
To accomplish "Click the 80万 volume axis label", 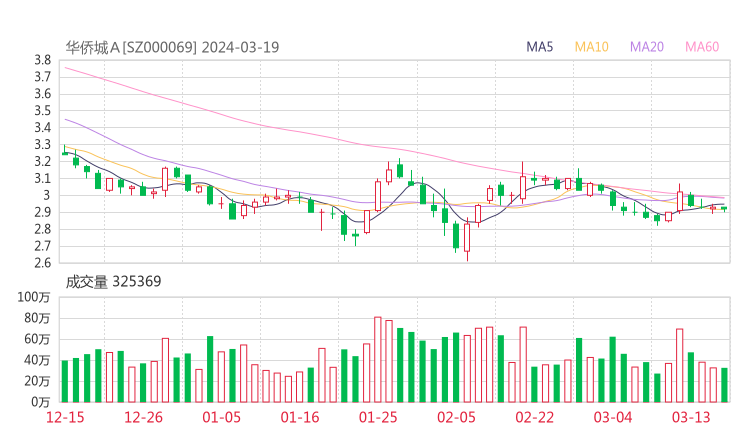I will (37, 318).
